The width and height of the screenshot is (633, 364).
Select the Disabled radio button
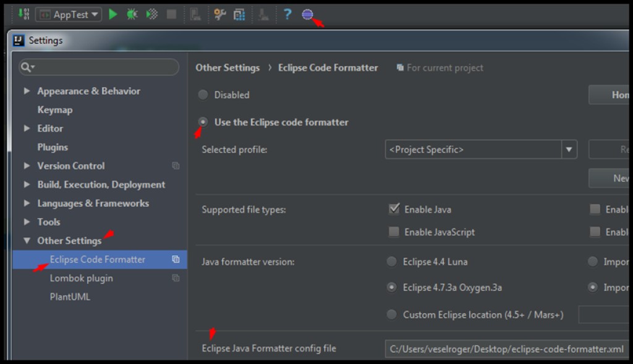pos(203,95)
